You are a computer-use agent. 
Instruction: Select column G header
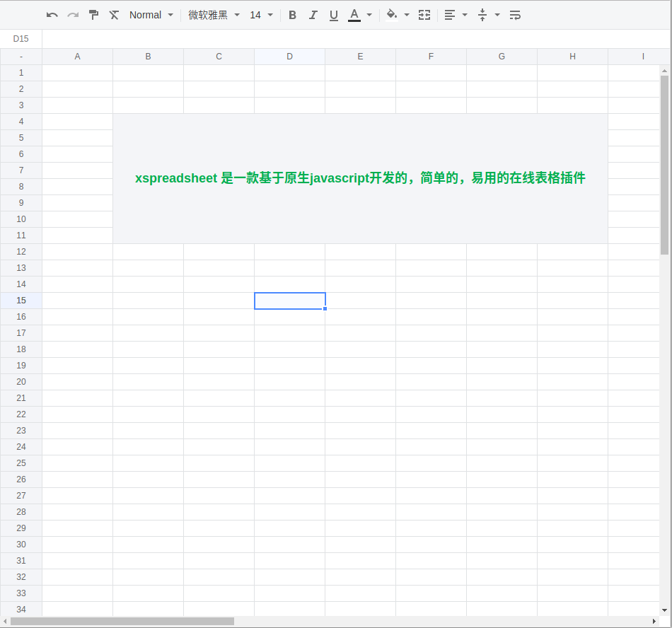coord(502,57)
